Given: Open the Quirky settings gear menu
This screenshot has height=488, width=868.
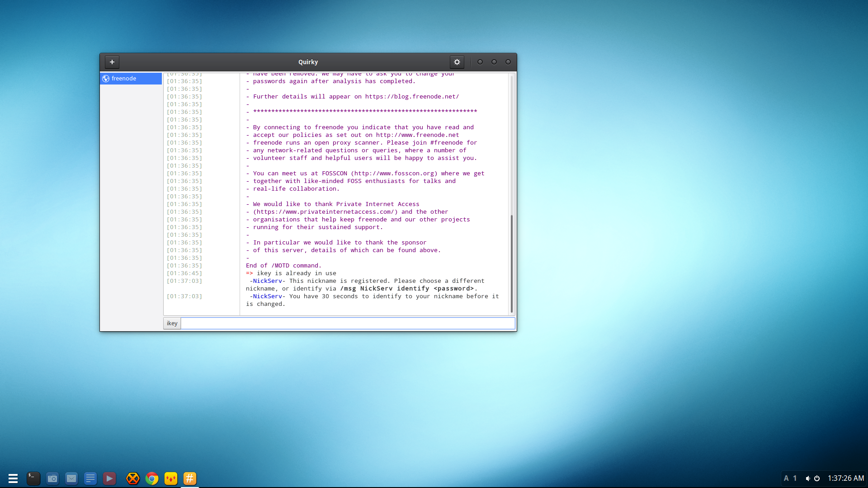Looking at the screenshot, I should 457,62.
